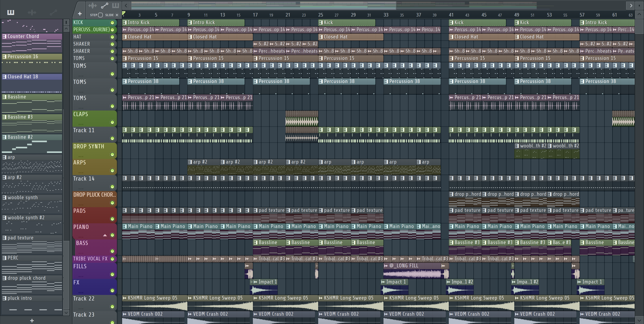This screenshot has height=324, width=644.
Task: Select the audio waveform focus icon in the playlist toolbar
Action: [x=92, y=6]
